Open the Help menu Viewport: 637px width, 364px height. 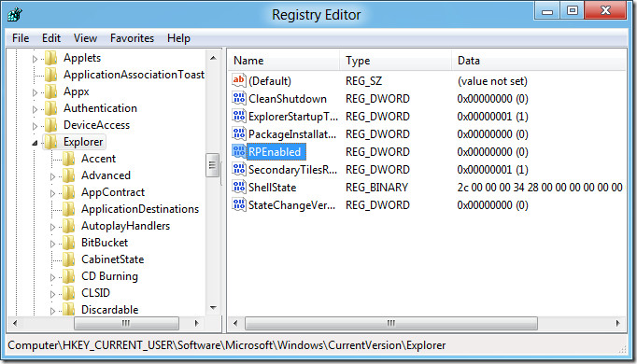pos(178,38)
